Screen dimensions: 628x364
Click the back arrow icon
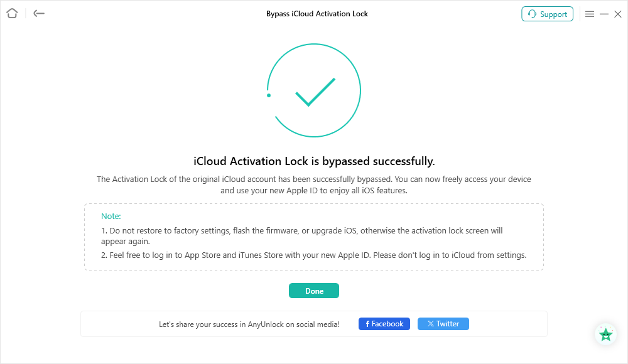39,14
